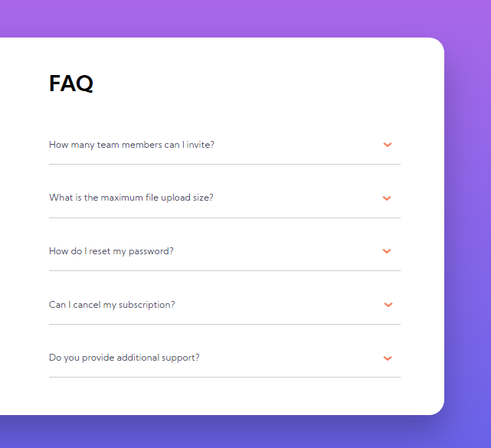Click "How many team members can I invite?"
This screenshot has height=448, width=491.
pos(132,145)
